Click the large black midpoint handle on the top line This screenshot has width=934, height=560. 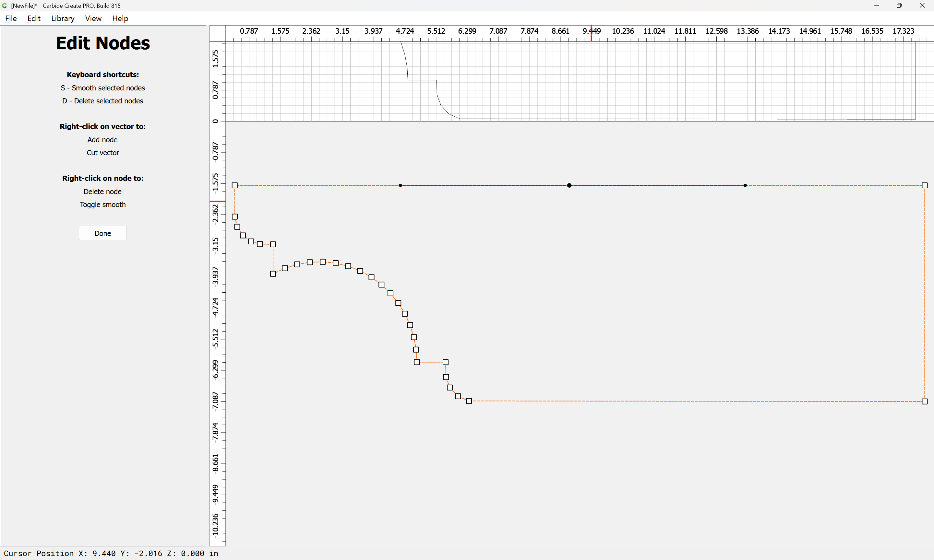click(x=569, y=185)
